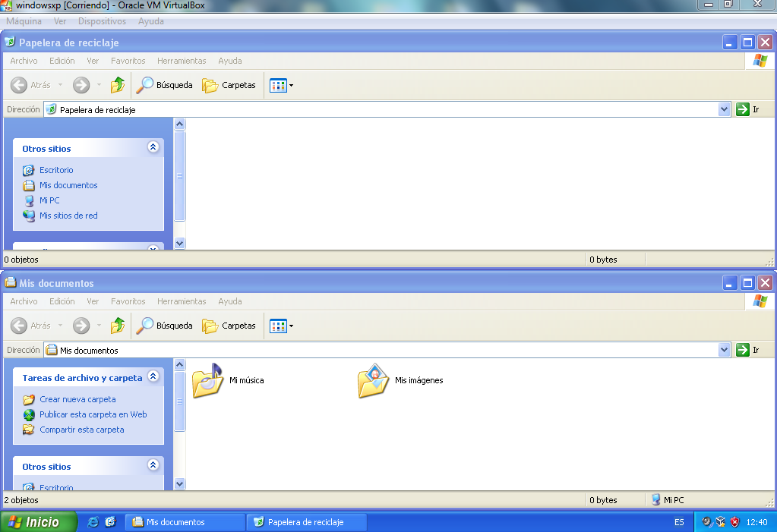Open Atrás history dropdown in Papelera de reciclaje
The height and width of the screenshot is (532, 777).
[x=61, y=85]
